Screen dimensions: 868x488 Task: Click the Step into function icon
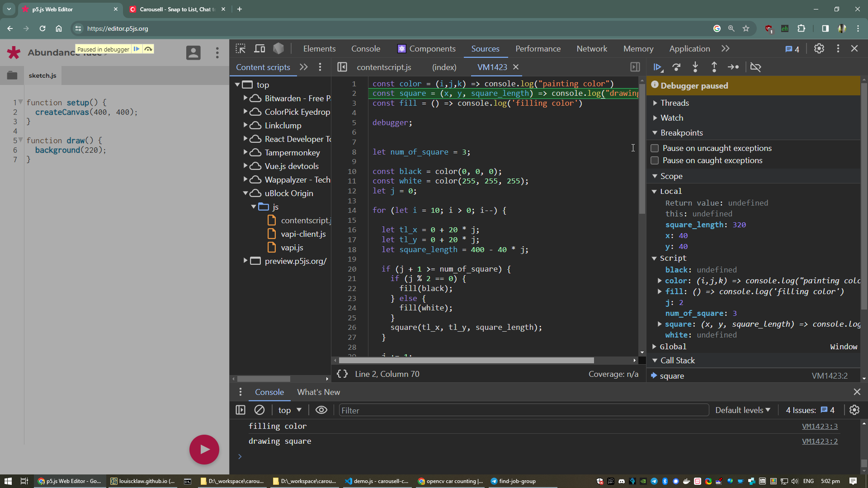tap(695, 67)
